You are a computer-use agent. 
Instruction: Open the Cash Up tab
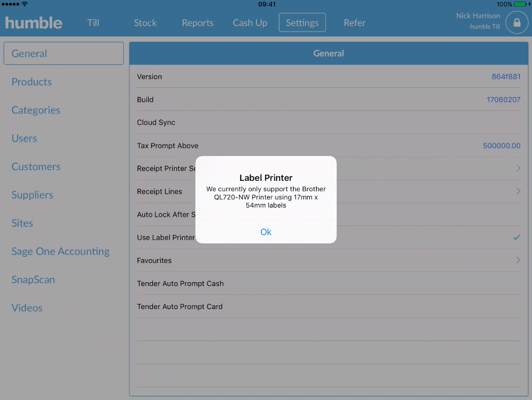pos(250,22)
